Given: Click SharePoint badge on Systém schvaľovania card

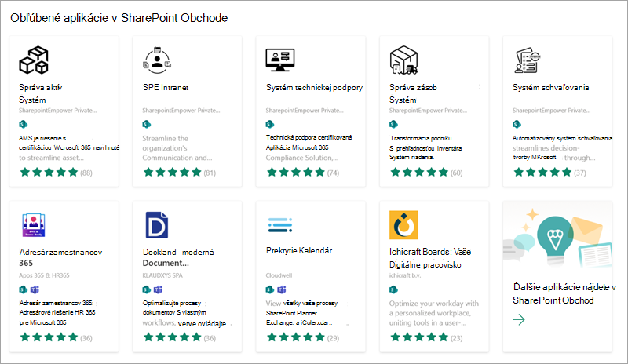Looking at the screenshot, I should click(x=517, y=124).
